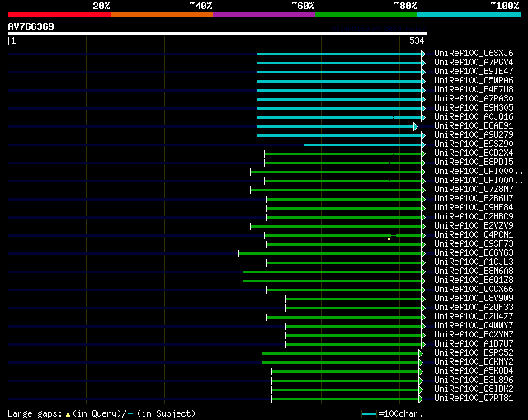Click the yellow query gap marker on Q4PCN1
The height and width of the screenshot is (420, 528).
click(389, 238)
